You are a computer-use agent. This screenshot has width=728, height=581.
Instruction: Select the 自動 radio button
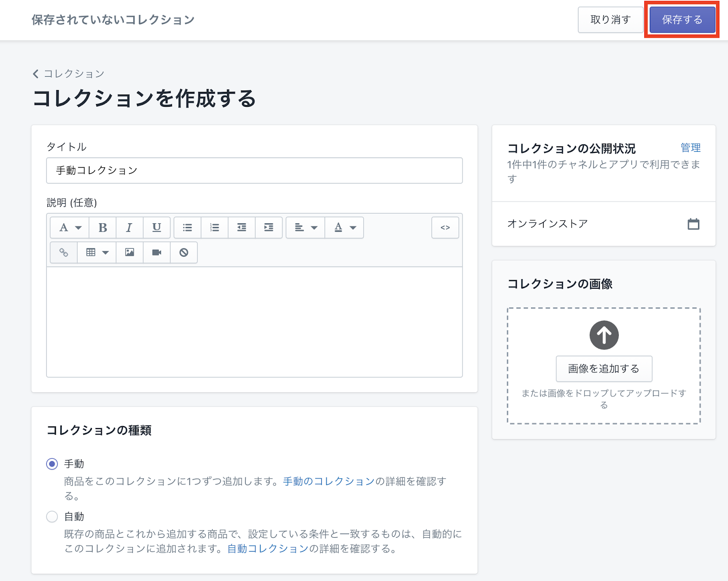tap(52, 516)
